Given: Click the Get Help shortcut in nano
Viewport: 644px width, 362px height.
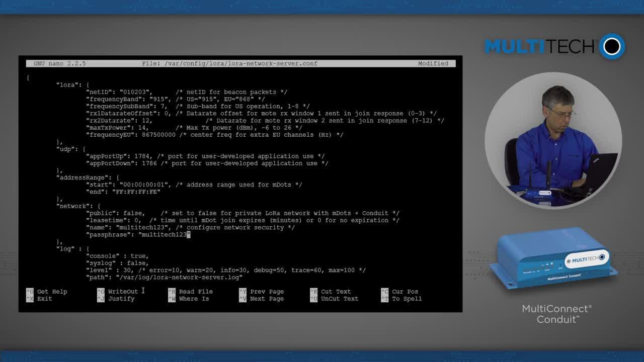Looking at the screenshot, I should tap(52, 291).
